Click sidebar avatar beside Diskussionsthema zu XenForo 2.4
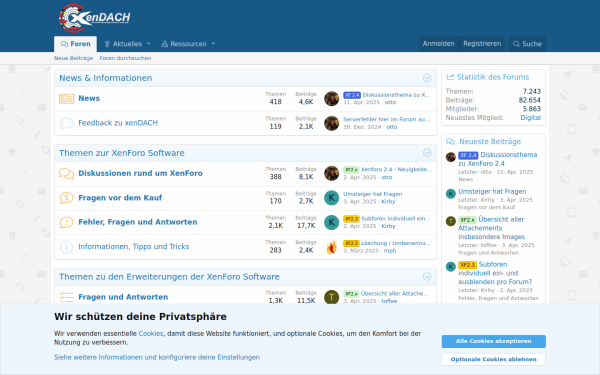Screen dimensions: 600x375 [x=451, y=157]
